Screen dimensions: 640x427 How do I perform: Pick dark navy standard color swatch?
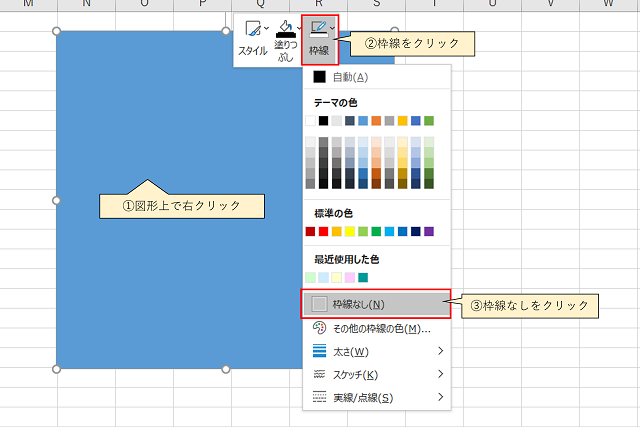click(416, 231)
